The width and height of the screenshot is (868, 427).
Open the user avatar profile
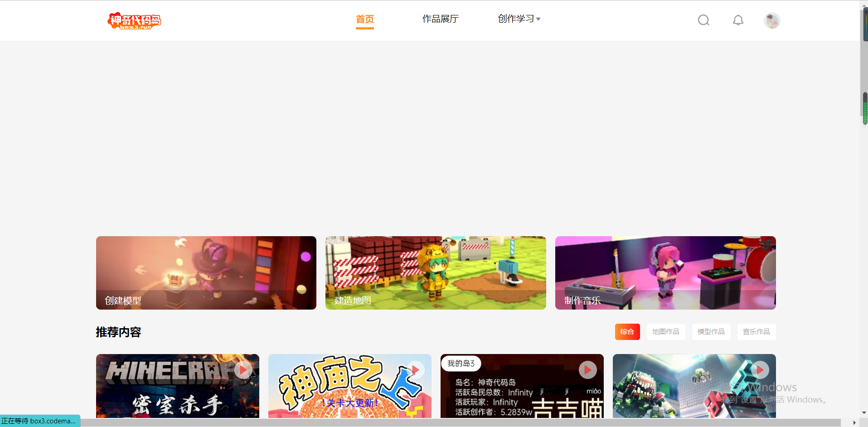(771, 20)
